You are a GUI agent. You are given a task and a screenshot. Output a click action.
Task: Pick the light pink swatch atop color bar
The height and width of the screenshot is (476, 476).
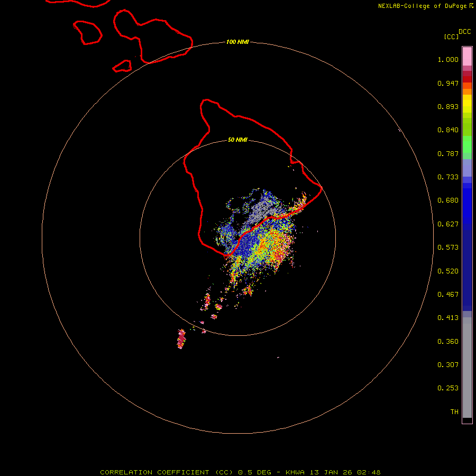point(467,56)
